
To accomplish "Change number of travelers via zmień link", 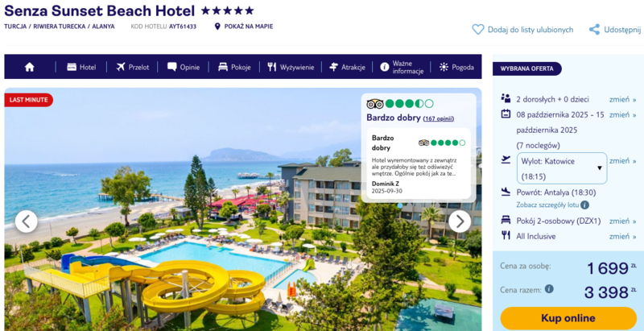I will pos(622,99).
